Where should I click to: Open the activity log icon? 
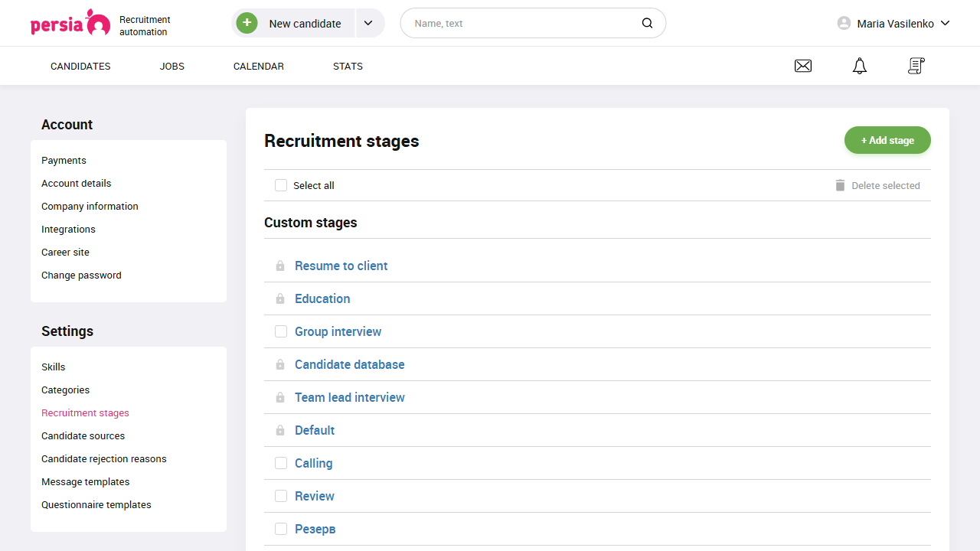coord(916,66)
